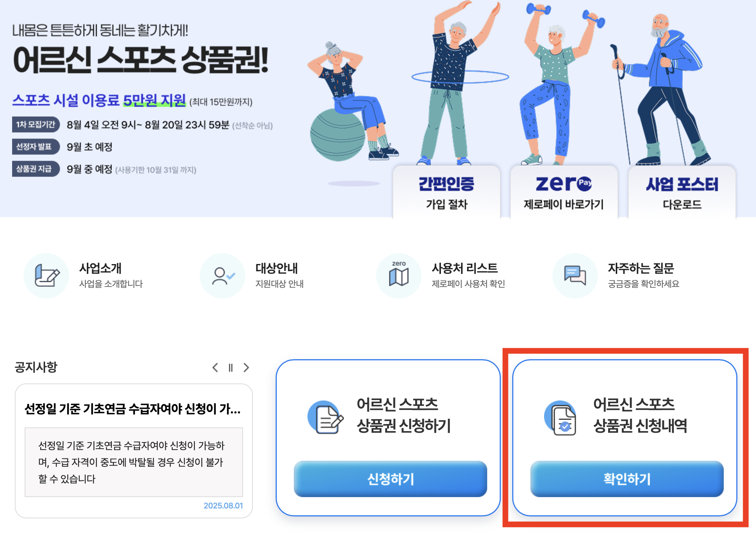Show the previous 공지사항 notice

[215, 368]
